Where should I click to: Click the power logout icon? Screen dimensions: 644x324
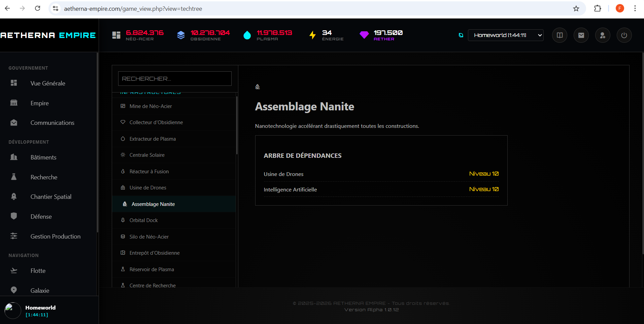point(624,35)
